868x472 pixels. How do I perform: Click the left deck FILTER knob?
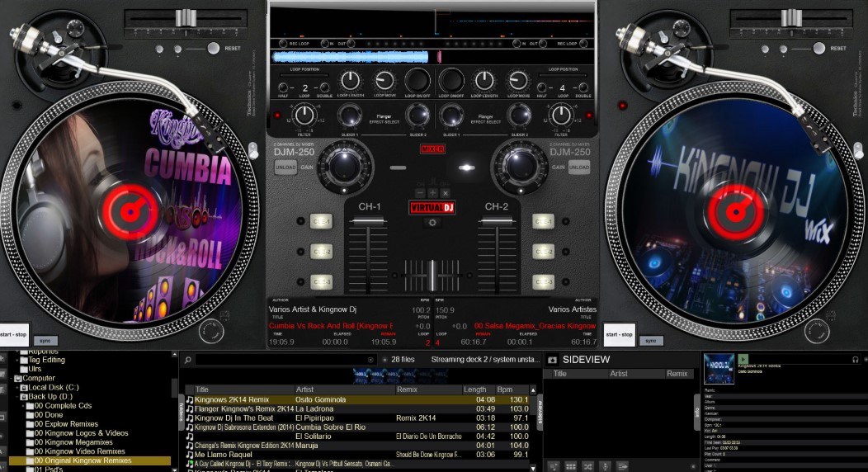304,116
